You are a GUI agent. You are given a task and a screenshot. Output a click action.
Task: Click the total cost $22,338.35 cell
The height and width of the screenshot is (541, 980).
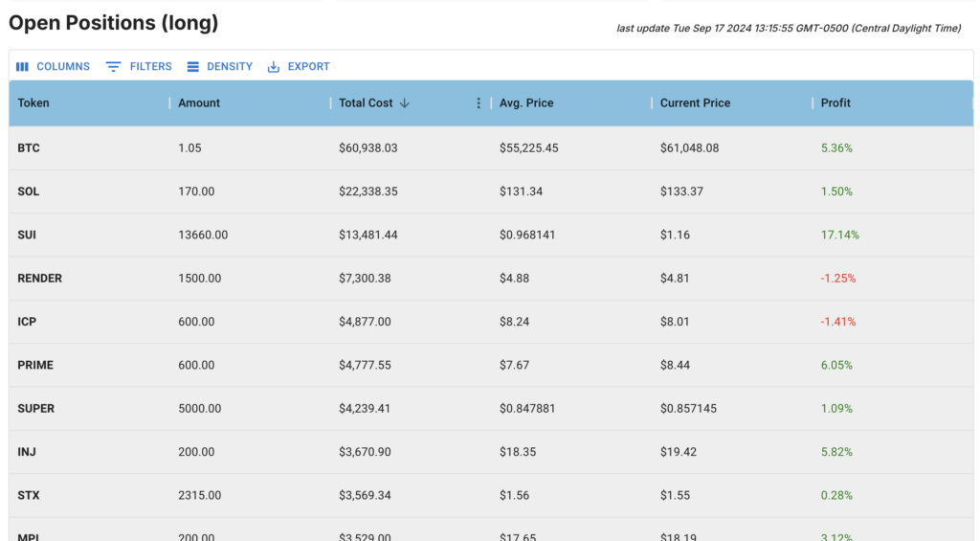point(411,192)
